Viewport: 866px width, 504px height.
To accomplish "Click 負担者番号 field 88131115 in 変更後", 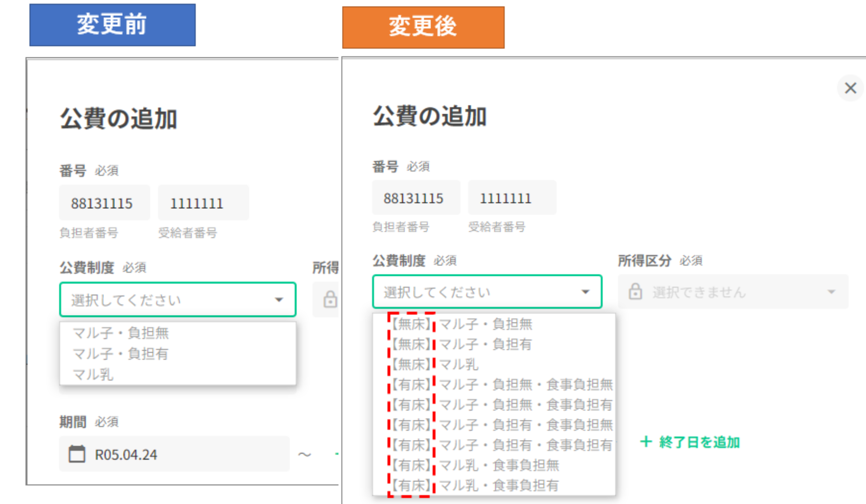I will (416, 197).
